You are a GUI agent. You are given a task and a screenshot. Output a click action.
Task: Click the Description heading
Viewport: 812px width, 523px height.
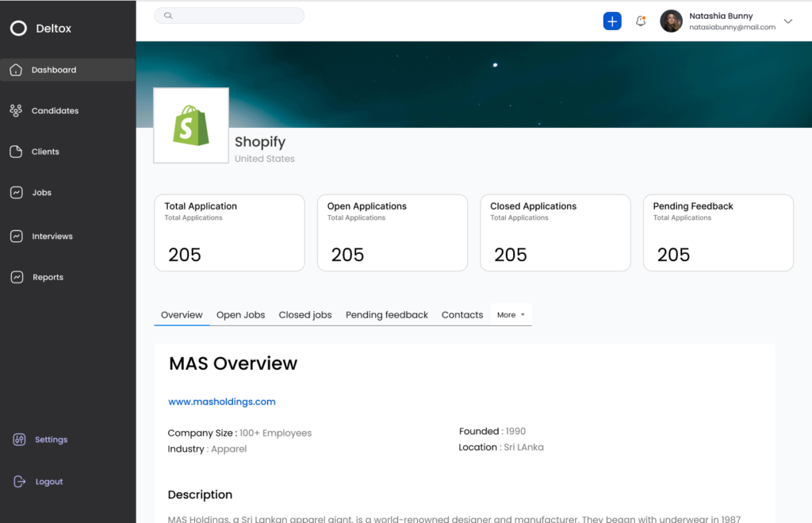[200, 494]
